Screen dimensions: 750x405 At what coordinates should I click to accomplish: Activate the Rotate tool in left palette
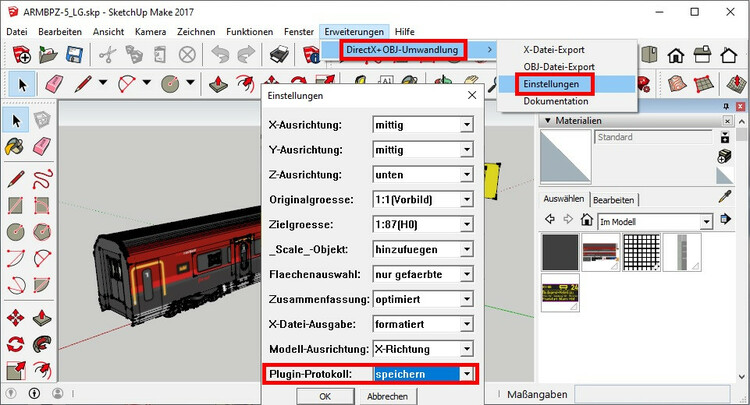coord(15,344)
